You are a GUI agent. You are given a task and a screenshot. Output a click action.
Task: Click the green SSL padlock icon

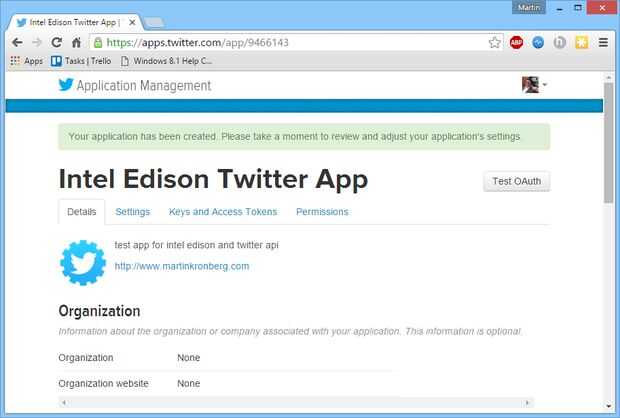98,43
